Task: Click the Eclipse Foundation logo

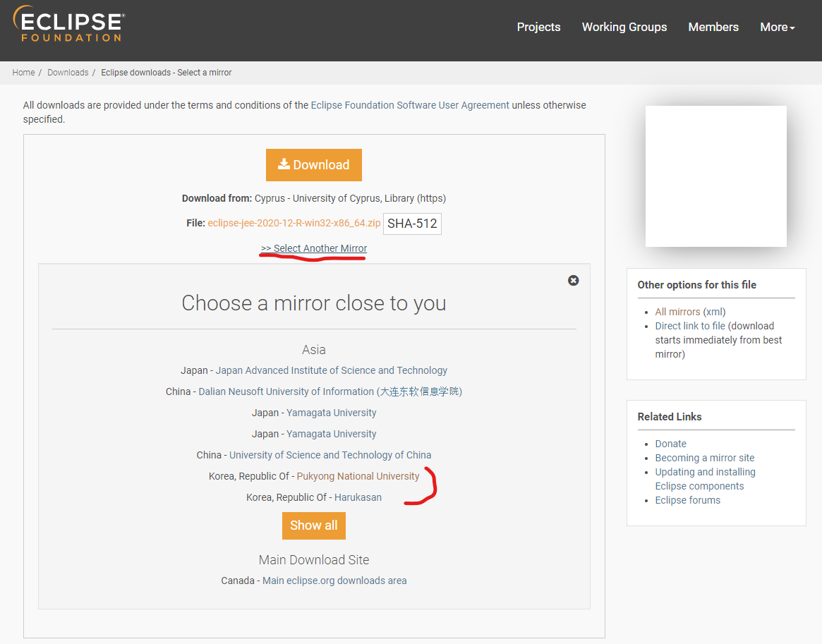Action: pos(68,24)
